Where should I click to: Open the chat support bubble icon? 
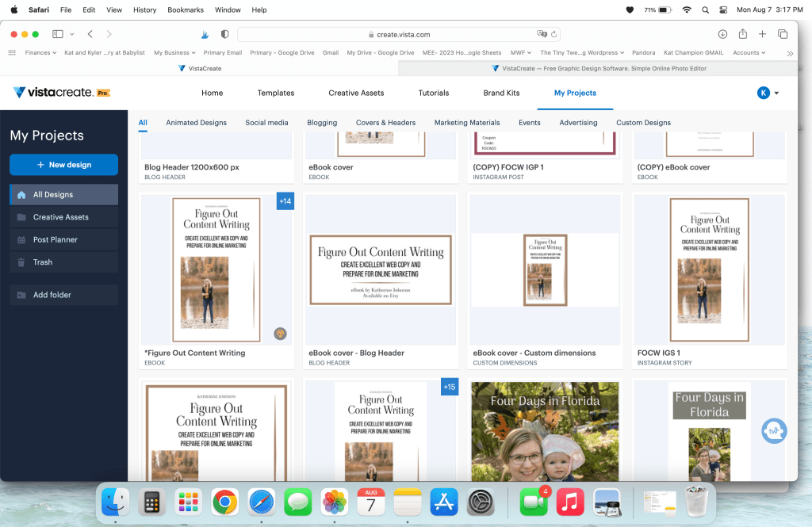[x=774, y=431]
